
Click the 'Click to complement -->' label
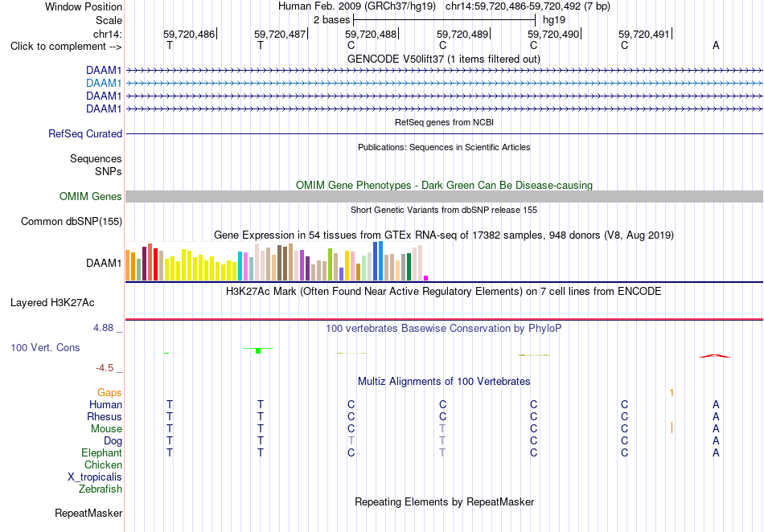point(66,47)
